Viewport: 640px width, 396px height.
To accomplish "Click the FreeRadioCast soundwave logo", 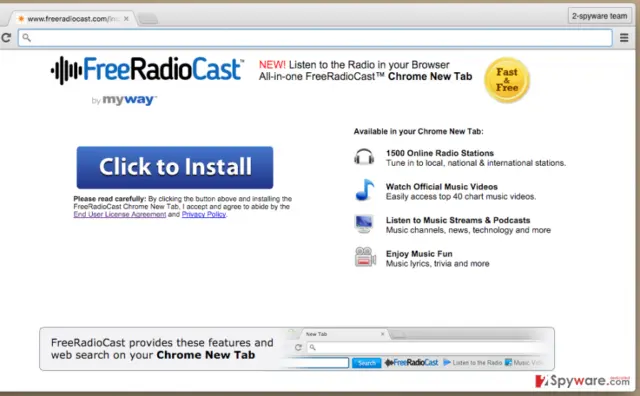I will (147, 70).
